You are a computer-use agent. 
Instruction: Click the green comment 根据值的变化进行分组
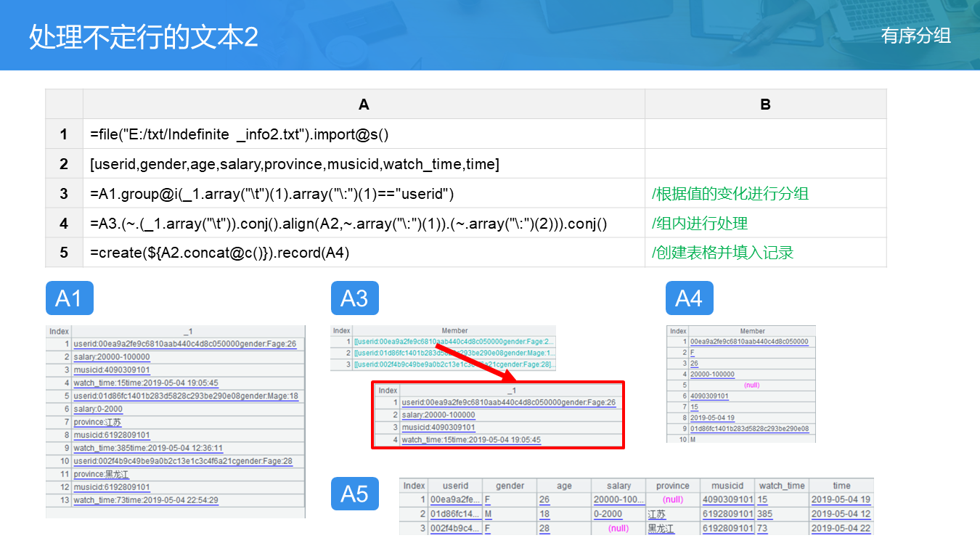730,194
